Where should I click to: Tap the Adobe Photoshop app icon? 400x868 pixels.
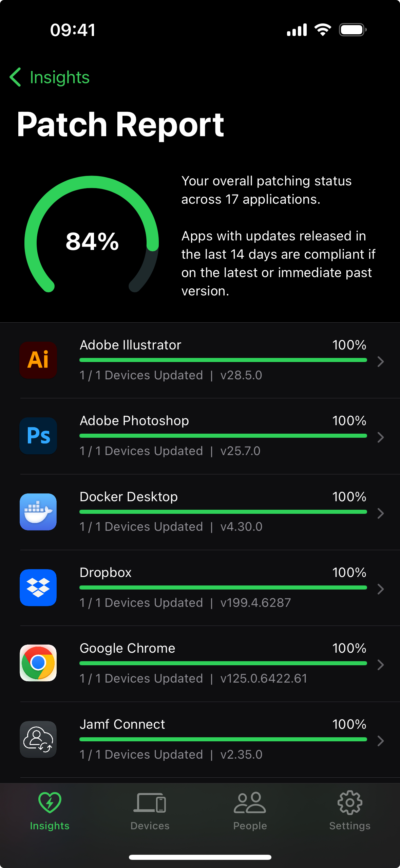pos(38,436)
